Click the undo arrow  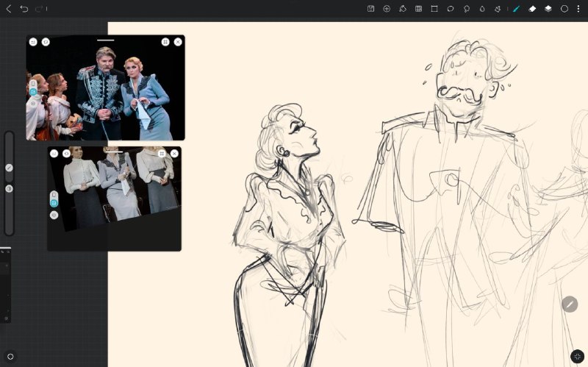coord(24,9)
